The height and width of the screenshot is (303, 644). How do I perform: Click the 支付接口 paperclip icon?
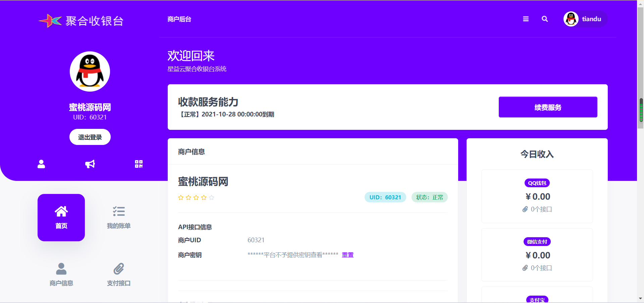118,268
